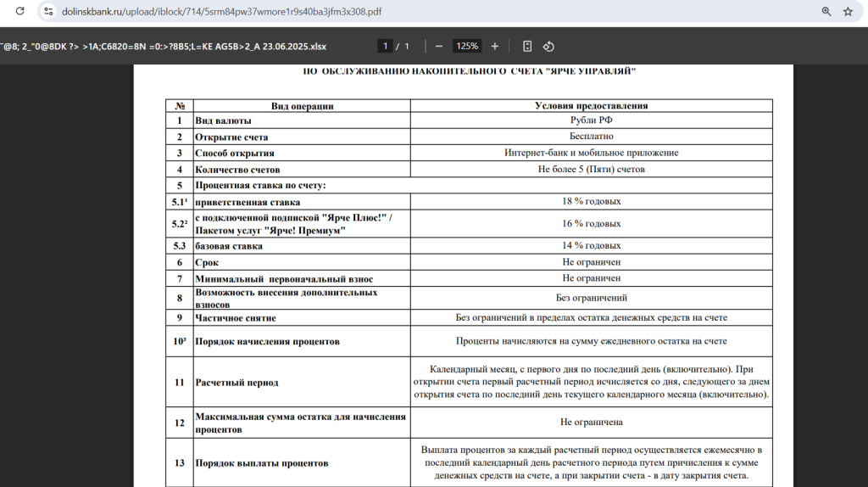
Task: Toggle fit to page icon
Action: [527, 46]
